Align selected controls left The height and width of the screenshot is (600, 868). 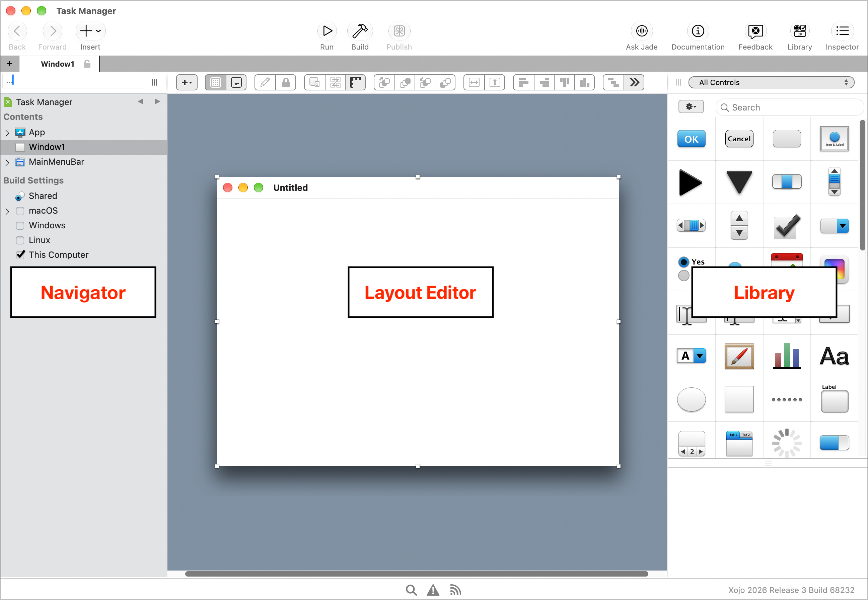click(523, 82)
